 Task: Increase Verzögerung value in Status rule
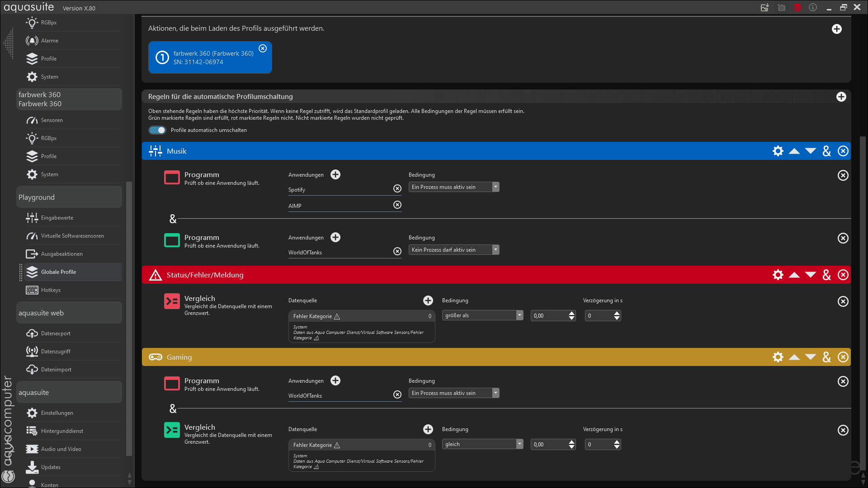click(617, 313)
